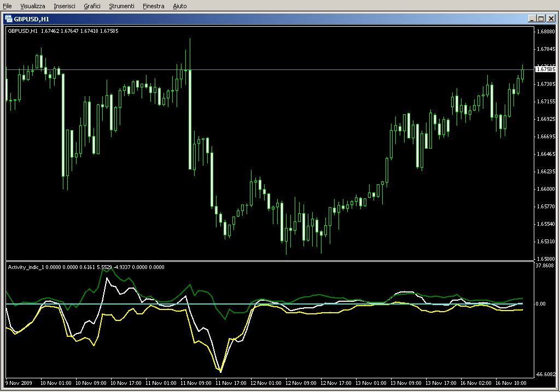The height and width of the screenshot is (392, 560).
Task: Click the 37.8608 indicator scale value
Action: point(545,266)
